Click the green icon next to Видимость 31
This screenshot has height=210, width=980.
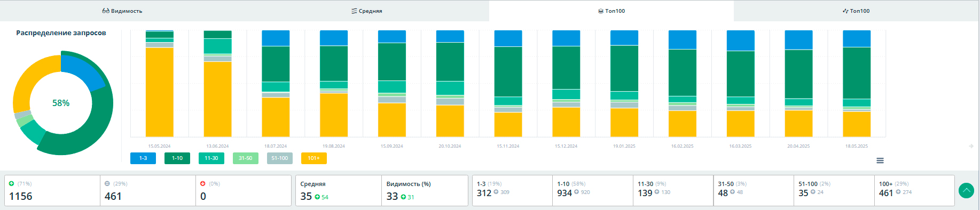click(x=403, y=197)
